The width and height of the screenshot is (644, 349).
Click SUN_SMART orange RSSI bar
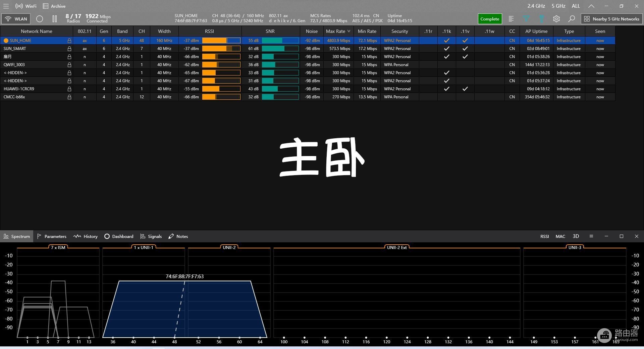(x=221, y=49)
